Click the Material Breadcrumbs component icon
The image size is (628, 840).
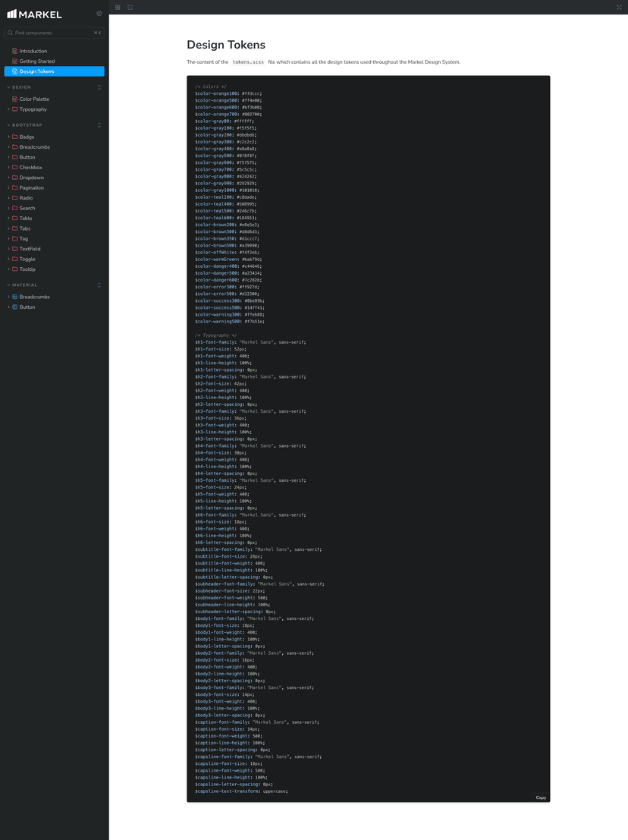click(15, 297)
